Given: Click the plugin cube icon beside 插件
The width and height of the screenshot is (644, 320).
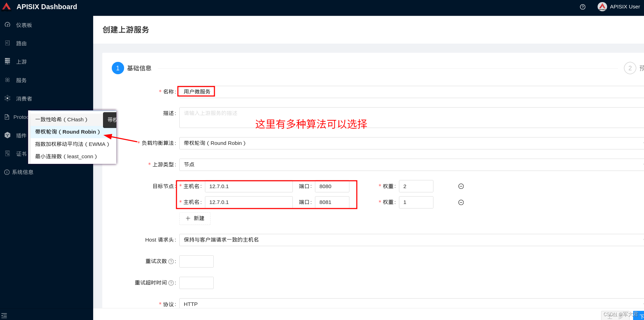Looking at the screenshot, I should pos(7,135).
